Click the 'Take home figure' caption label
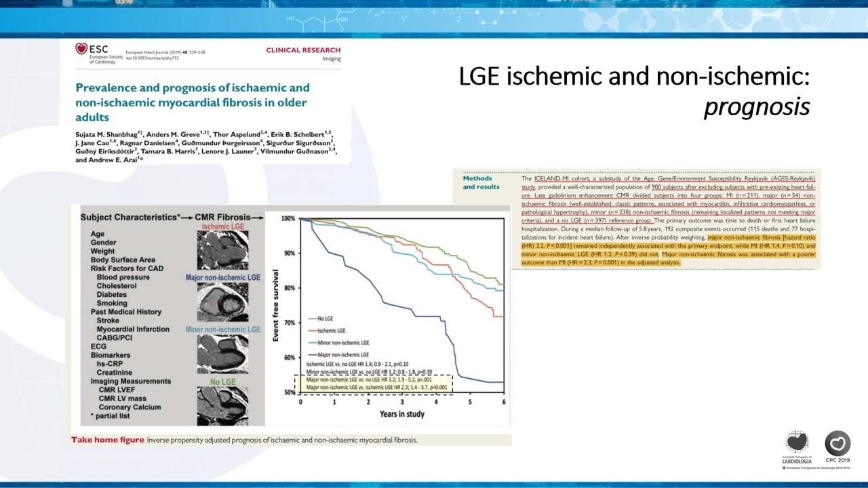This screenshot has width=868, height=488. point(108,440)
